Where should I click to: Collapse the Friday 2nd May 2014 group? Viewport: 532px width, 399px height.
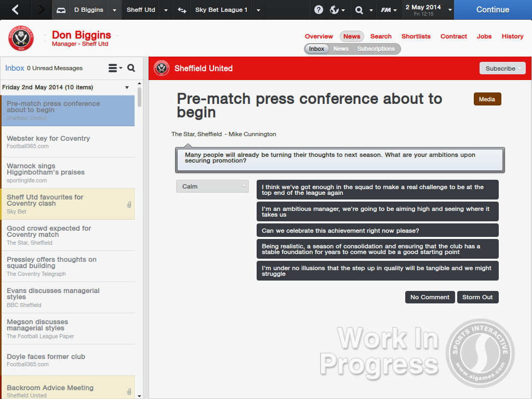pos(127,87)
